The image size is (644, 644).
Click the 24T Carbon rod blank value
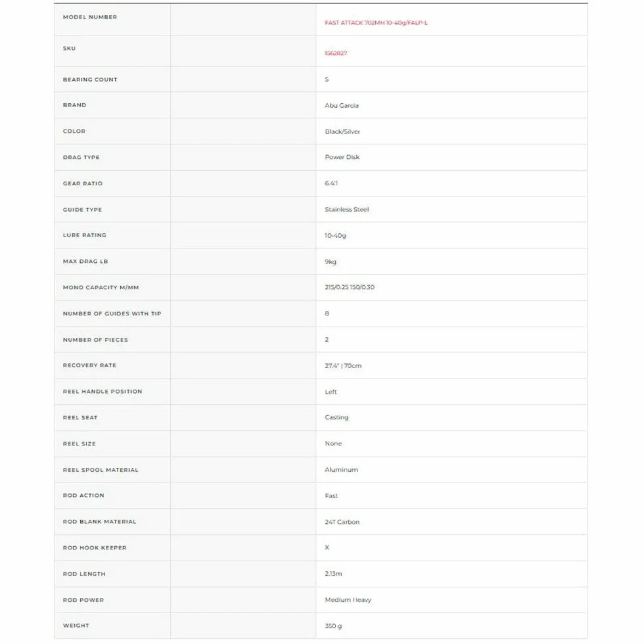(342, 522)
